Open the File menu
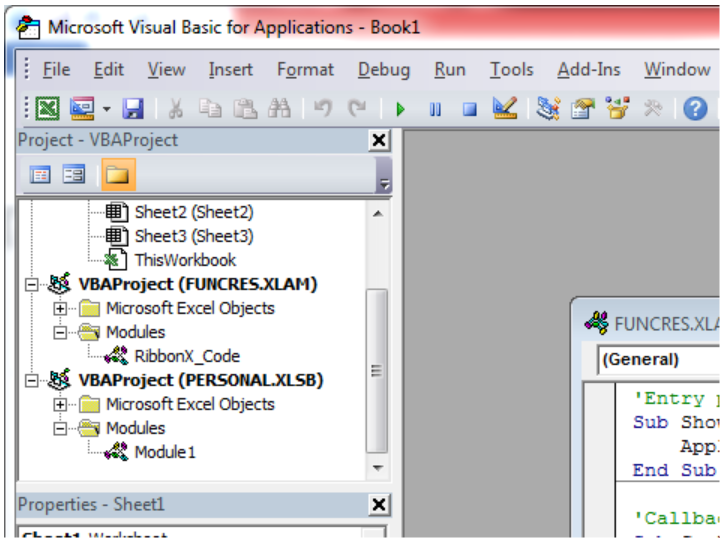 (x=56, y=70)
